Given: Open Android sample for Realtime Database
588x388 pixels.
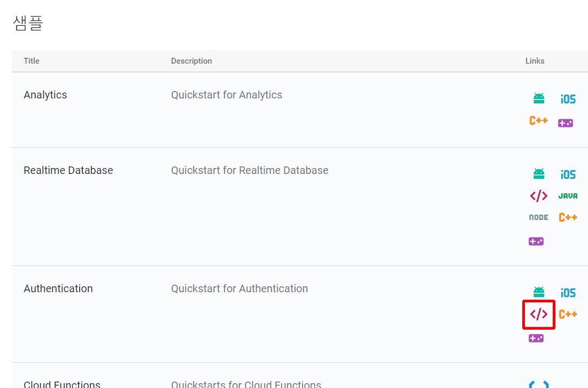Looking at the screenshot, I should pos(538,174).
